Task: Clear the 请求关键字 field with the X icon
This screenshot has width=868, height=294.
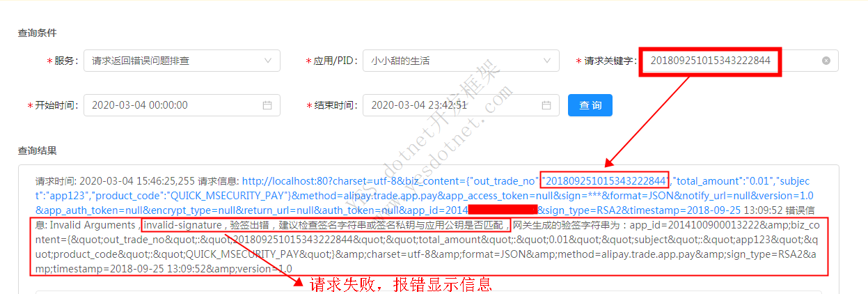Action: click(x=826, y=61)
